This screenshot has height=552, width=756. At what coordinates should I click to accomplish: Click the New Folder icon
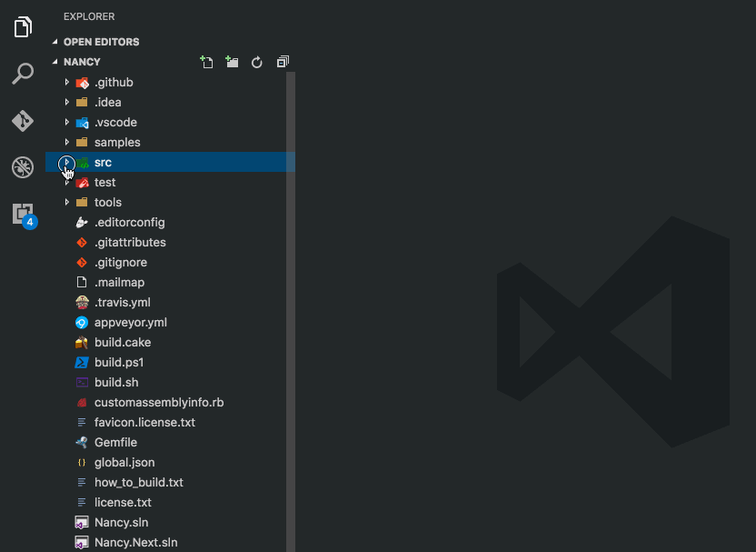tap(232, 62)
